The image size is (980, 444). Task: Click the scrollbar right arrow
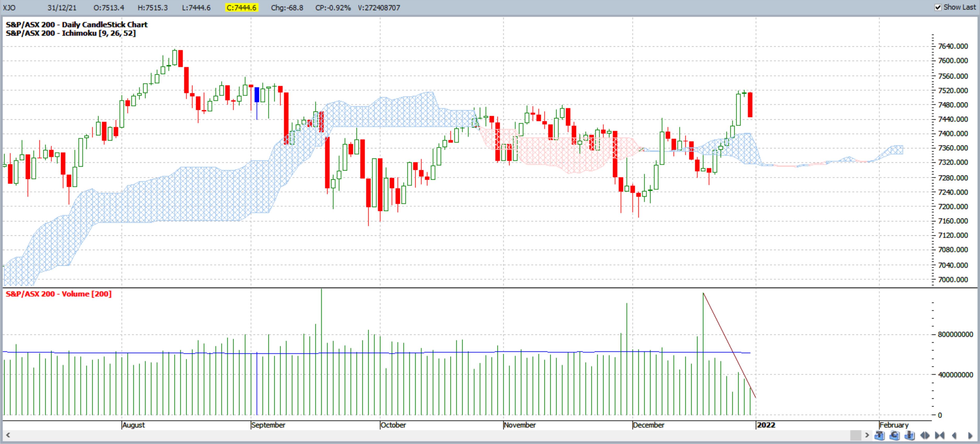click(x=867, y=435)
